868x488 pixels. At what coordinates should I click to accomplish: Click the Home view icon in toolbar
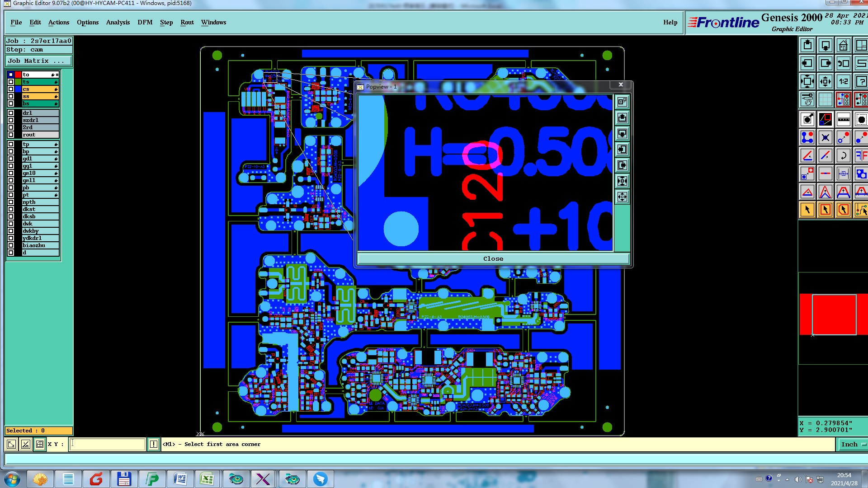843,46
